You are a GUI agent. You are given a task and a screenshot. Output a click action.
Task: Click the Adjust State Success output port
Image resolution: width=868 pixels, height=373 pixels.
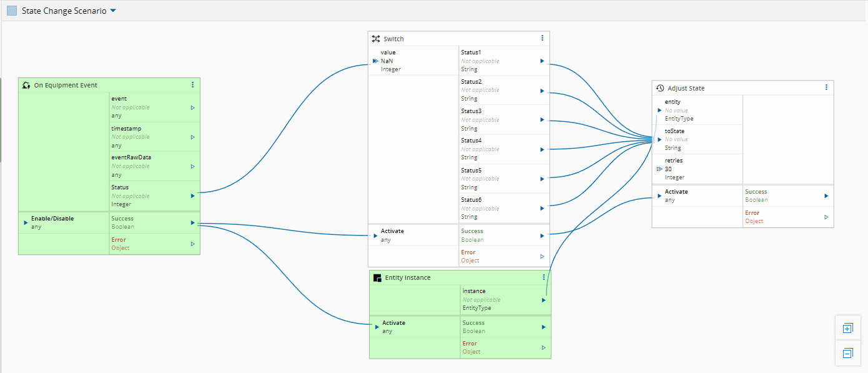[x=826, y=196]
